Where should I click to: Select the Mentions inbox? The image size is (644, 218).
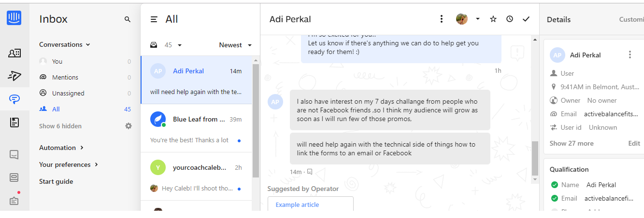pyautogui.click(x=85, y=77)
